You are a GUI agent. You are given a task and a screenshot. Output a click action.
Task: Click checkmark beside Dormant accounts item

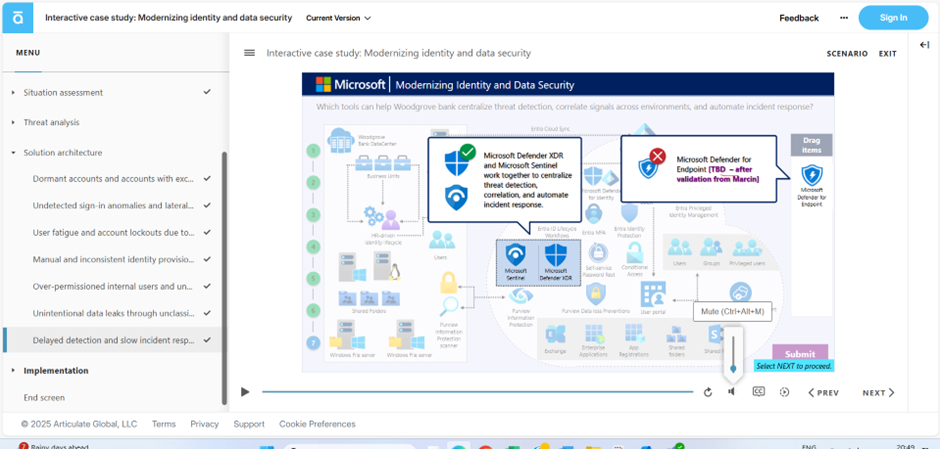pyautogui.click(x=207, y=178)
